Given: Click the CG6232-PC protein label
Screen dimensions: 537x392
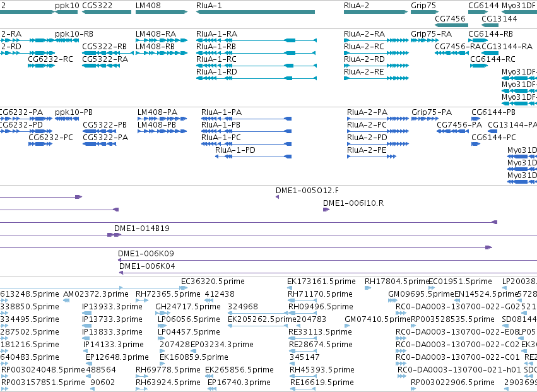Looking at the screenshot, I should (x=50, y=138).
